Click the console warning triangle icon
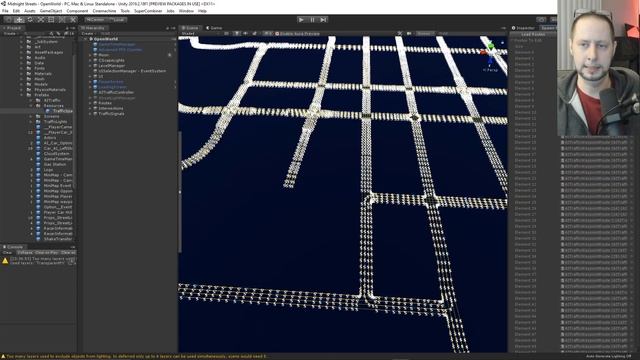Image resolution: width=640 pixels, height=360 pixels. point(5,260)
